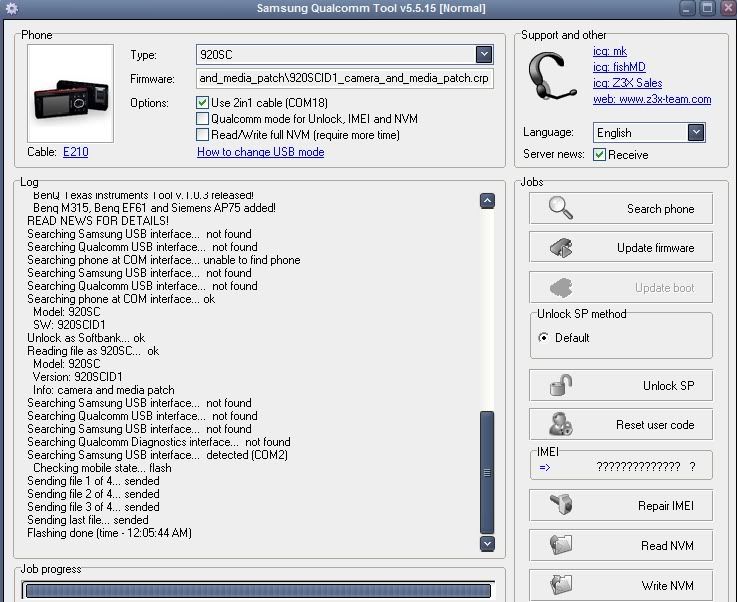Open the icq: mk support link
The image size is (737, 602).
click(610, 51)
